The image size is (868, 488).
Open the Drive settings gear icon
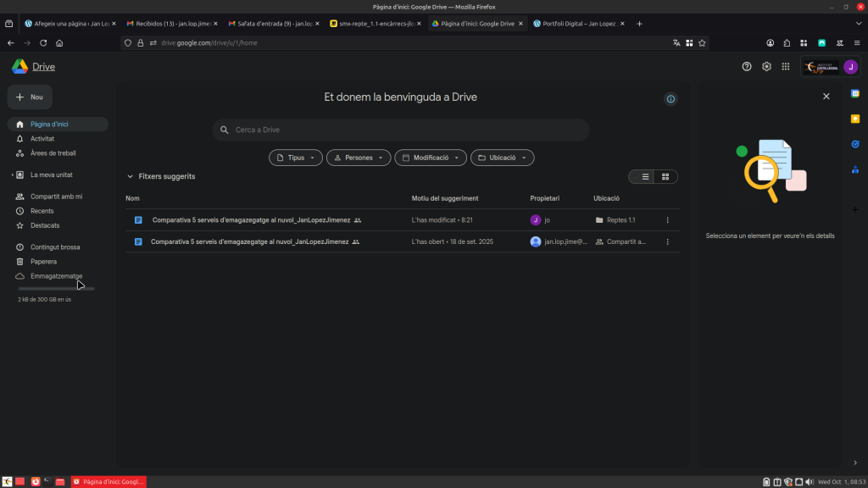click(766, 67)
